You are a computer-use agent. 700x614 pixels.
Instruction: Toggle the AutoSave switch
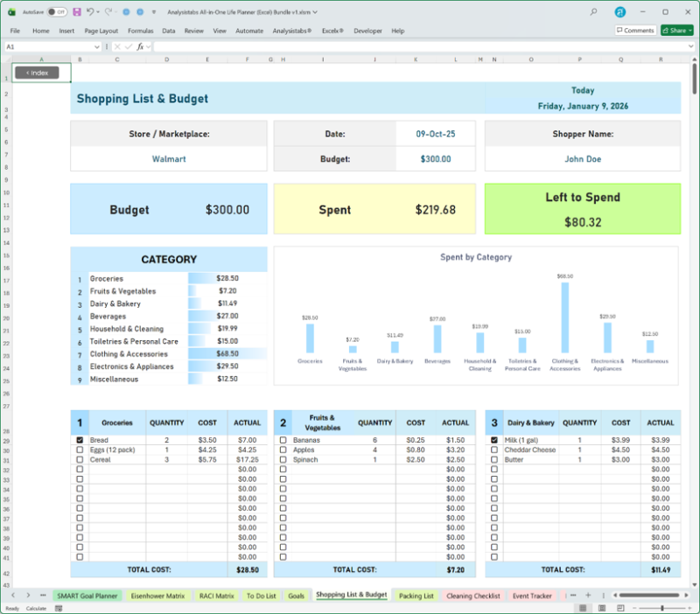click(57, 12)
